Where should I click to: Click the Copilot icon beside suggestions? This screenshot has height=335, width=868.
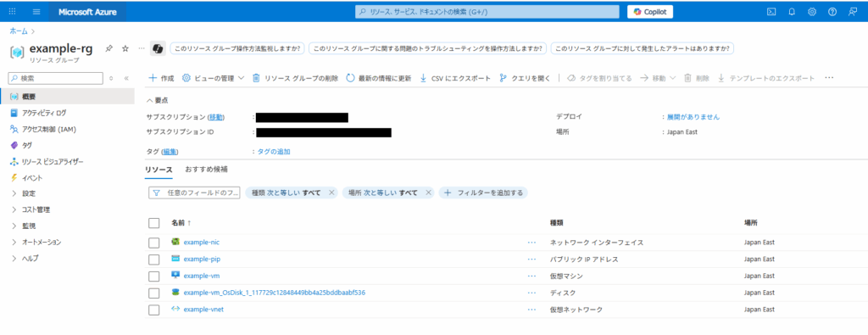pos(158,48)
